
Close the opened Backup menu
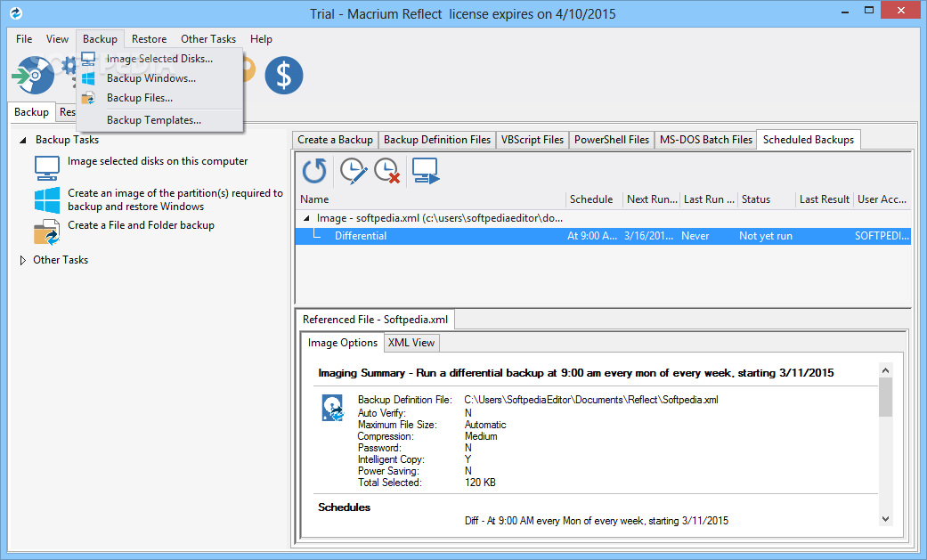coord(100,39)
